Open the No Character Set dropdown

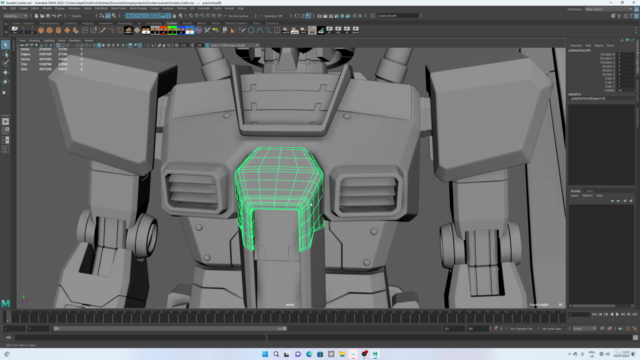pyautogui.click(x=522, y=329)
